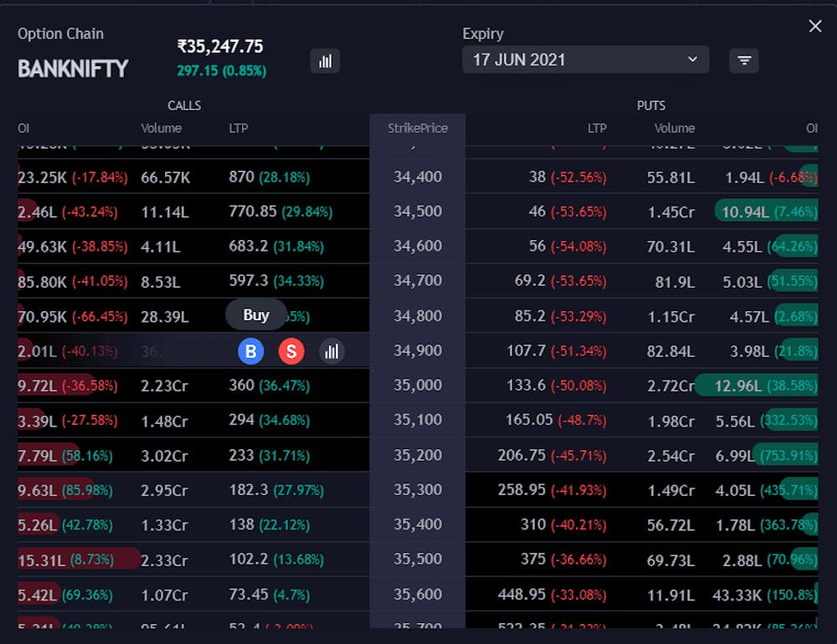Click the calls Volume column header
The image size is (837, 644).
pyautogui.click(x=159, y=128)
